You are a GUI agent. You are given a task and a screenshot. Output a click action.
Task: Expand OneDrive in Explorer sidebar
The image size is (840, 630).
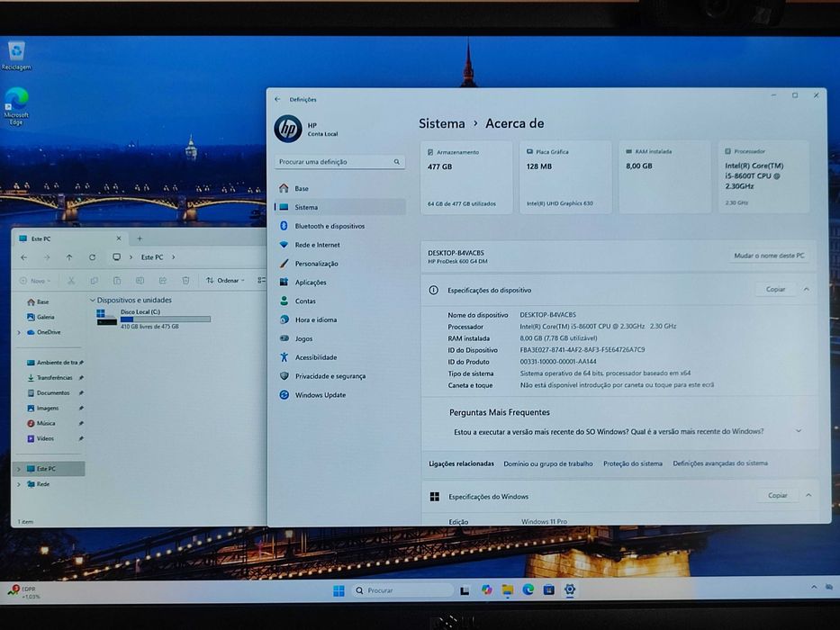point(19,333)
